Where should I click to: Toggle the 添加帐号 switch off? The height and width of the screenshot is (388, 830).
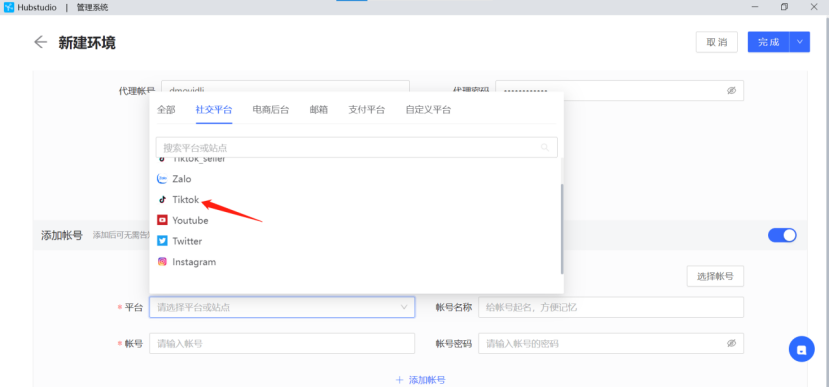pos(782,235)
